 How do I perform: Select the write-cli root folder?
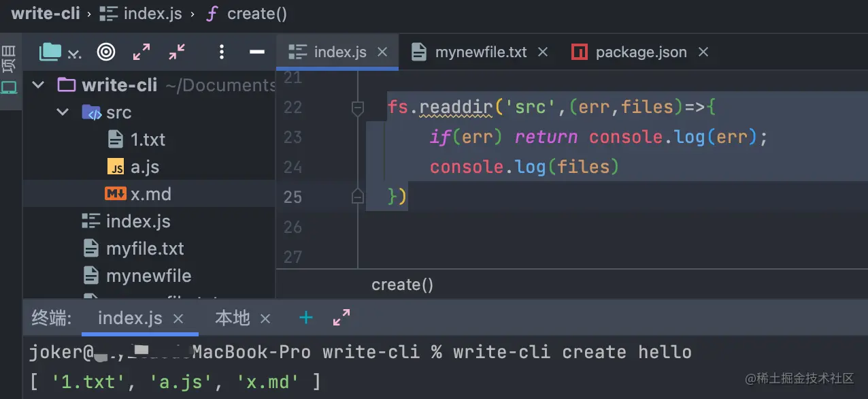click(x=120, y=85)
